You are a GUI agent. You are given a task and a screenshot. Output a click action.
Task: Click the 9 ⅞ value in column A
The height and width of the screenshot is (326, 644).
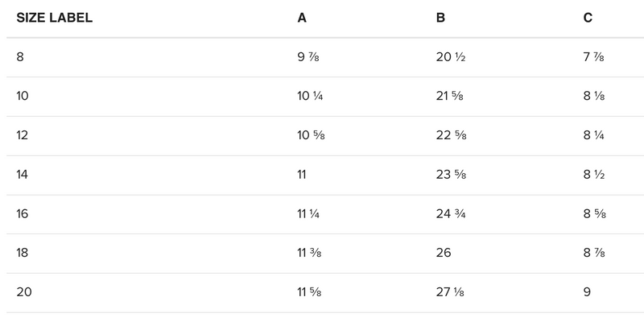click(x=308, y=57)
